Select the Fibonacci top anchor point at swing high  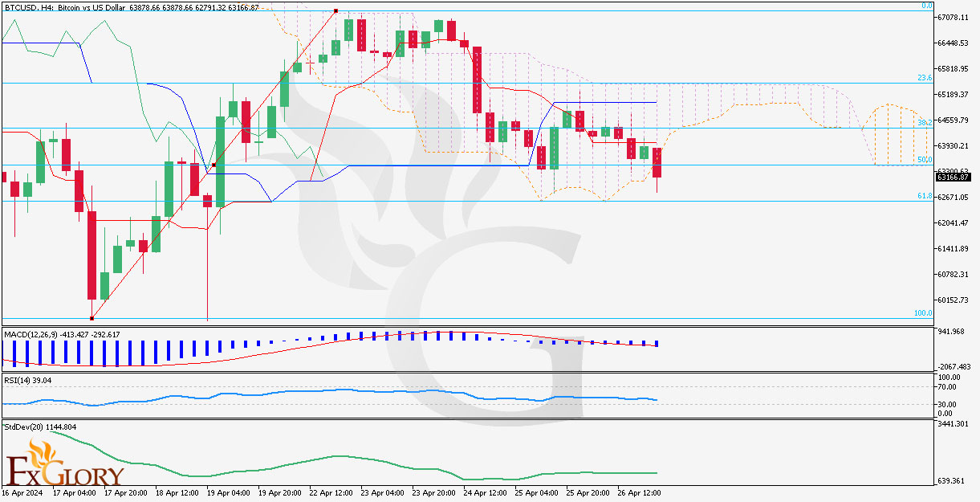tap(335, 11)
